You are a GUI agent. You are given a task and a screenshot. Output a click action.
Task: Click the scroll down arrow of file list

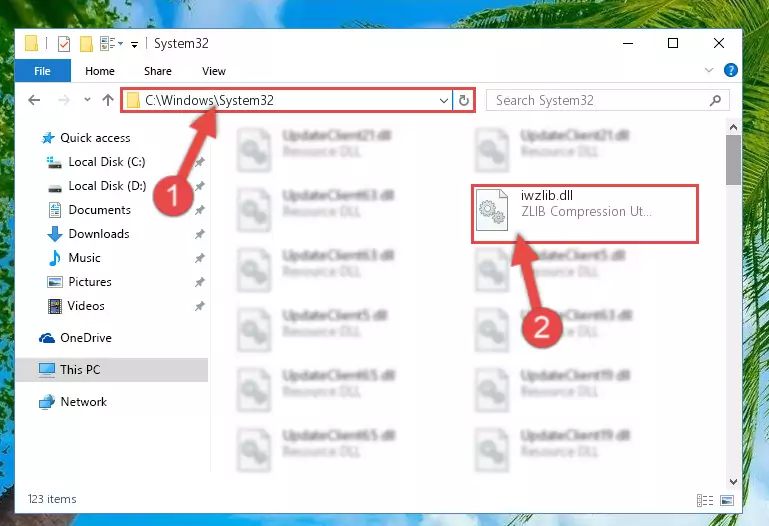733,481
